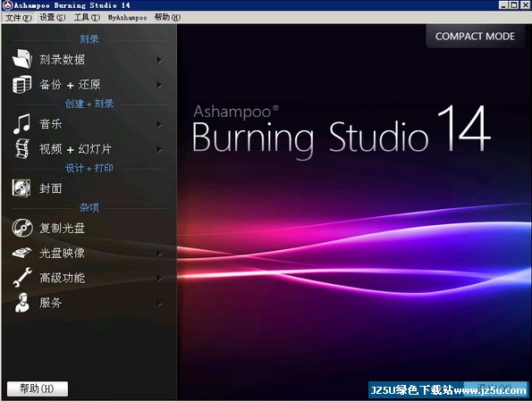The image size is (532, 401).
Task: Expand the 服务 submenu arrow
Action: click(x=159, y=304)
